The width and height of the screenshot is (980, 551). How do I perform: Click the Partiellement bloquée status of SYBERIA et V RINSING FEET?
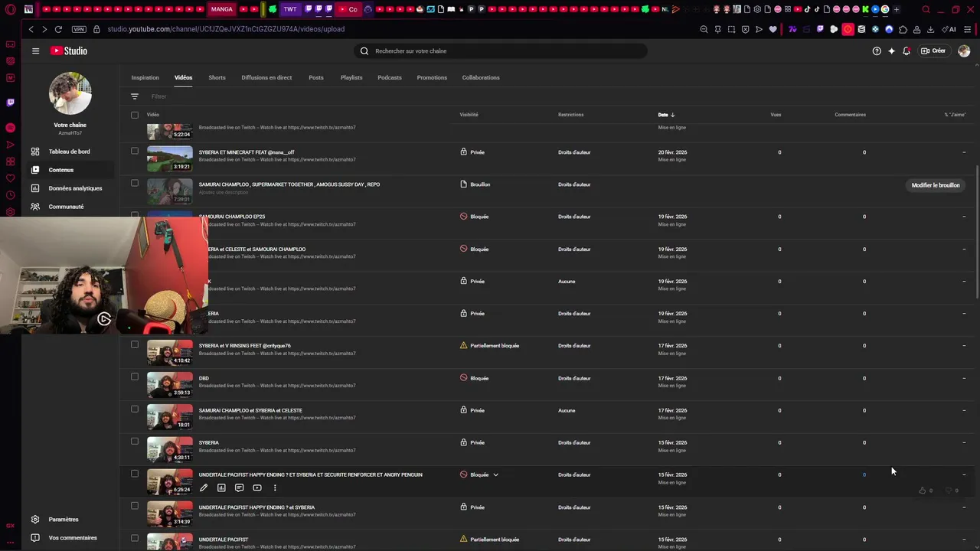pos(495,346)
